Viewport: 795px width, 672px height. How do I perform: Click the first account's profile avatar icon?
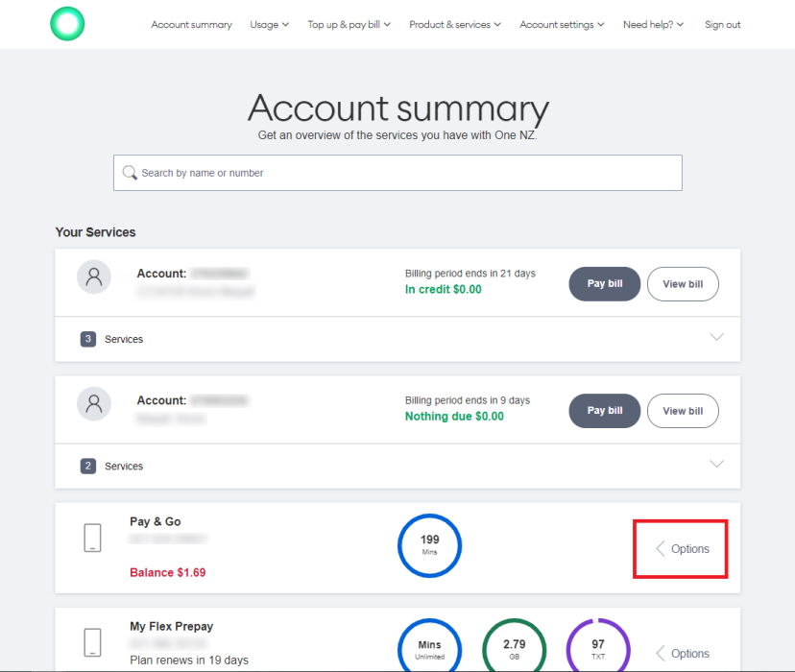point(94,276)
